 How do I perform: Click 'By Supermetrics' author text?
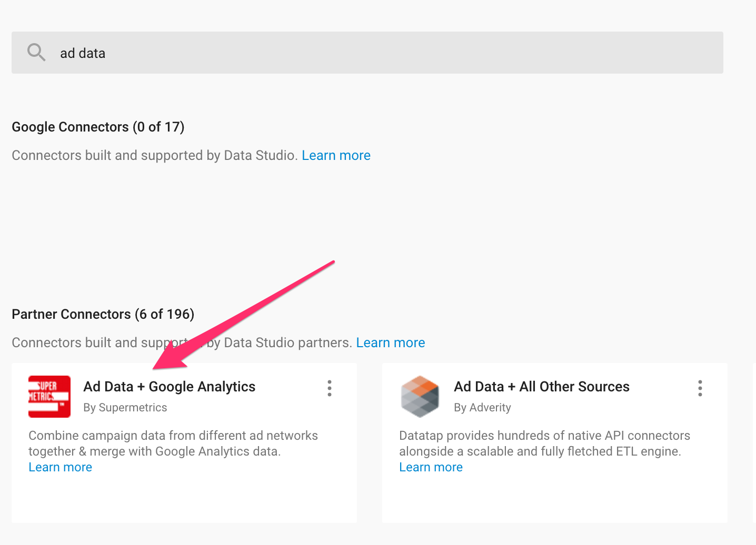tap(125, 408)
